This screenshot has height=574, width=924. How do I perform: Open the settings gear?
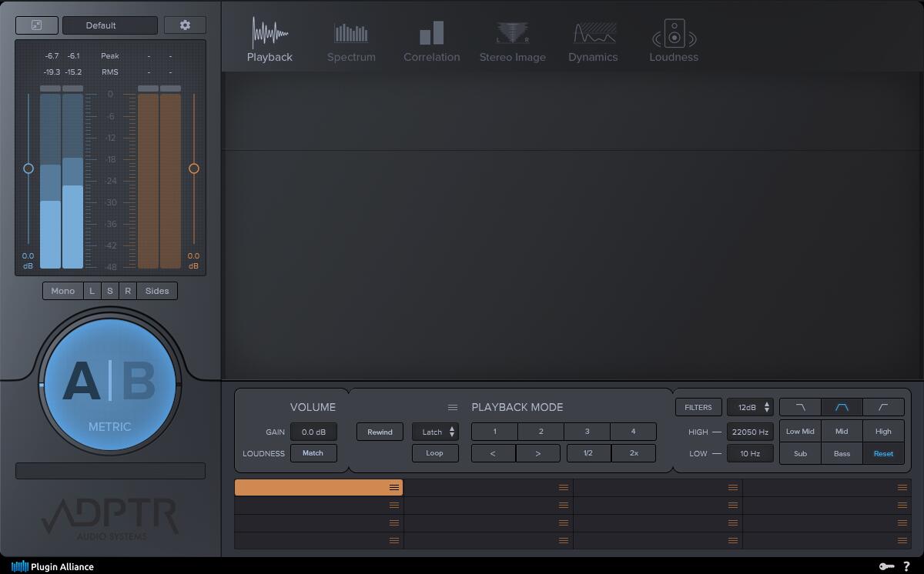click(x=185, y=25)
